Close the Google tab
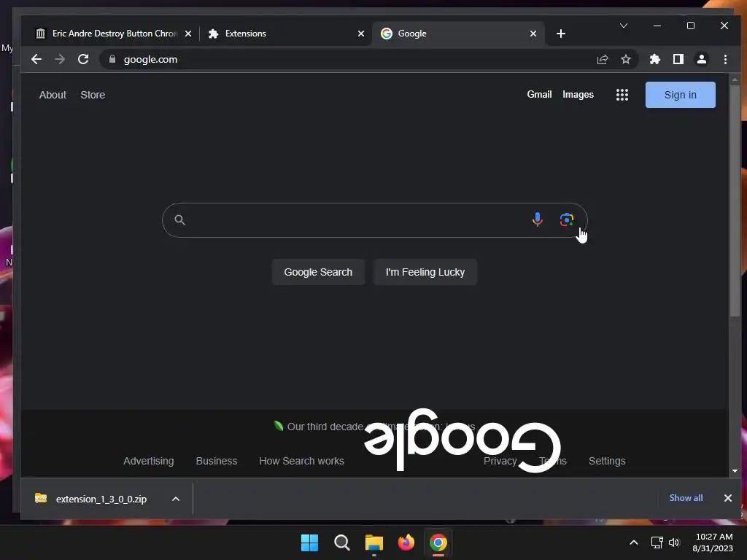 coord(533,34)
